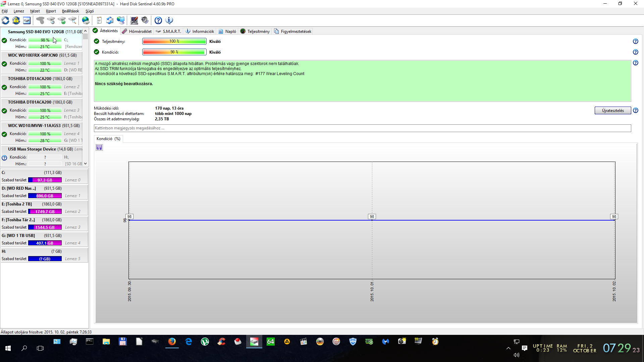644x362 pixels.
Task: Switch to the S.M.A.R.T. tab
Action: tap(168, 31)
